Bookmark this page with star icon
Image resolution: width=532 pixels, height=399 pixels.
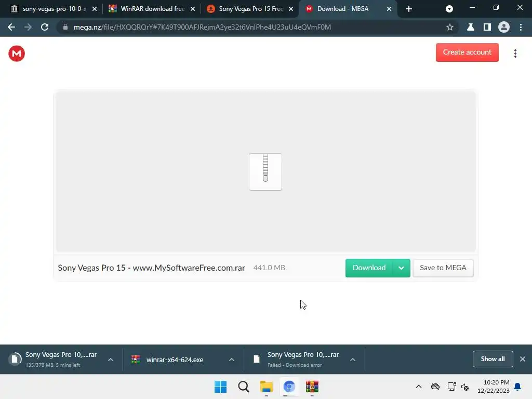pos(450,27)
